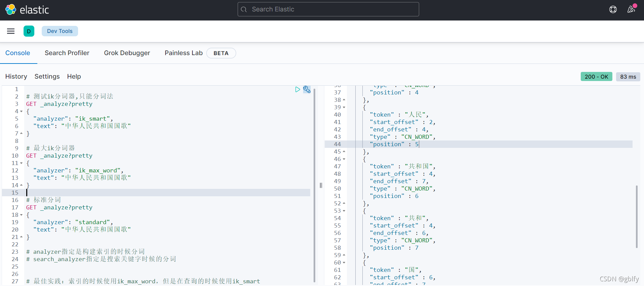Open the Help menu
The image size is (644, 286).
[x=74, y=77]
